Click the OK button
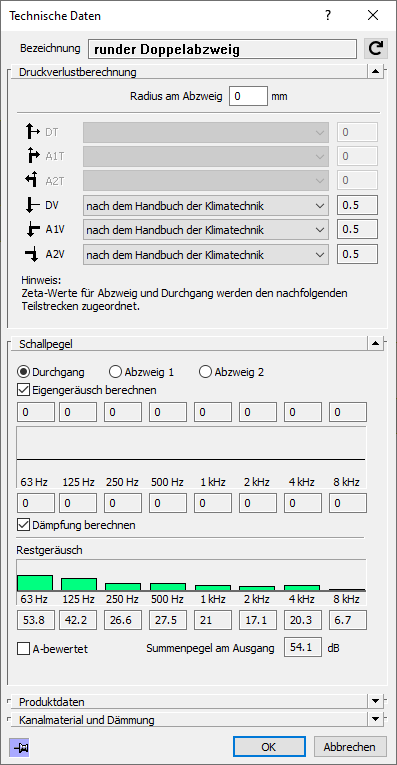 [x=269, y=747]
